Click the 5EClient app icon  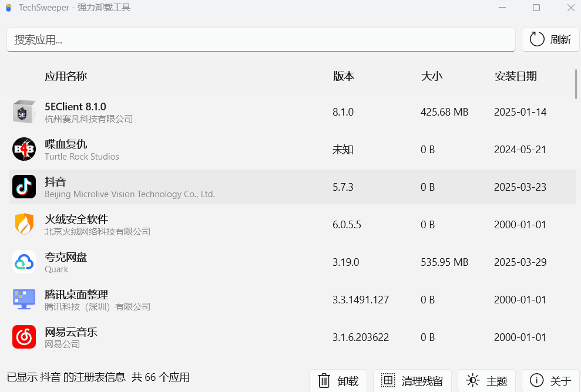coord(24,111)
